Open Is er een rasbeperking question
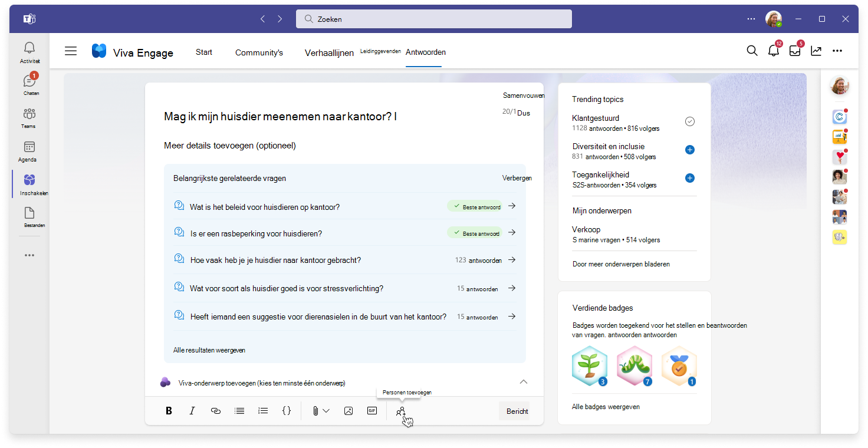The width and height of the screenshot is (868, 448). coord(256,233)
